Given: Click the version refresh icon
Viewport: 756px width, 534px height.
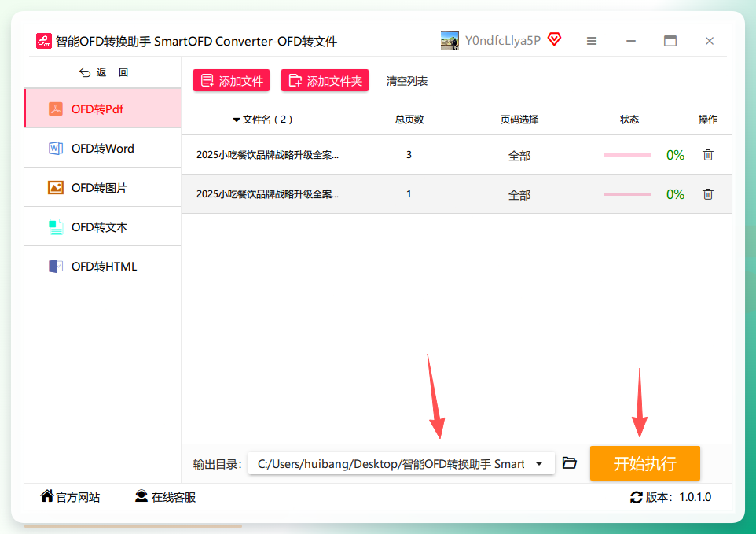Looking at the screenshot, I should click(x=637, y=497).
